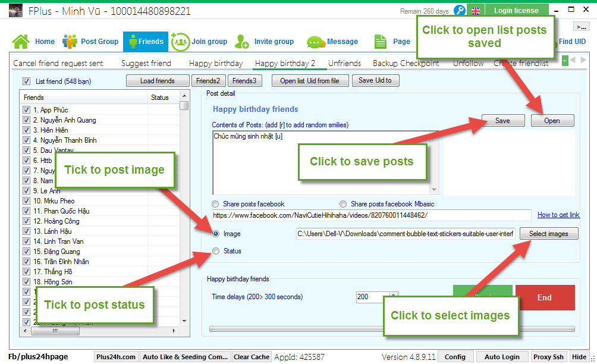Click 'Open list Uid from file' button
The height and width of the screenshot is (364, 597).
[x=310, y=81]
